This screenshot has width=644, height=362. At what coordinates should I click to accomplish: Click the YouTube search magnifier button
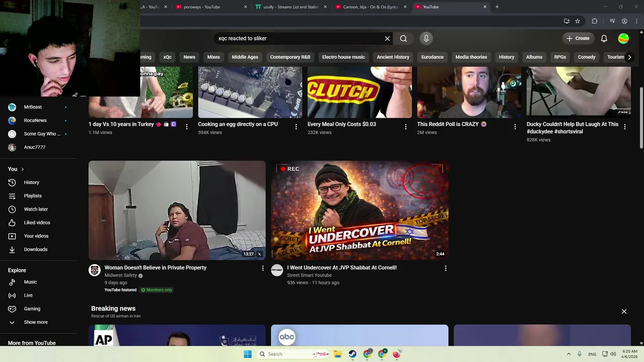[404, 38]
